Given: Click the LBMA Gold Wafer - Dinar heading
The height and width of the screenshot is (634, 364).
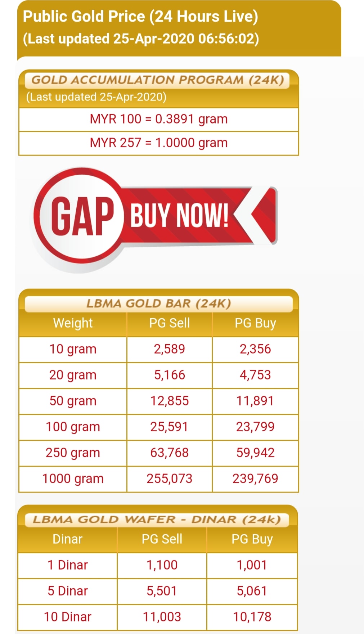Looking at the screenshot, I should (157, 520).
